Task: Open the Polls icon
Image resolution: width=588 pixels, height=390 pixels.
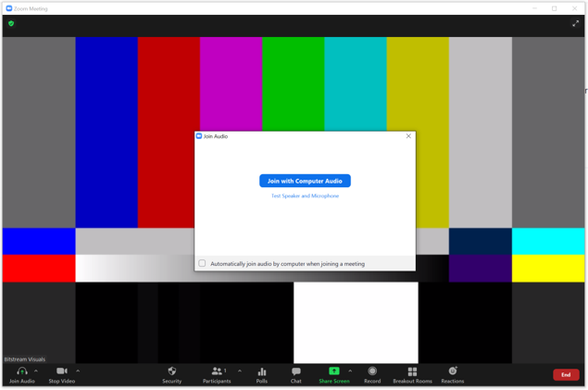Action: coord(262,371)
